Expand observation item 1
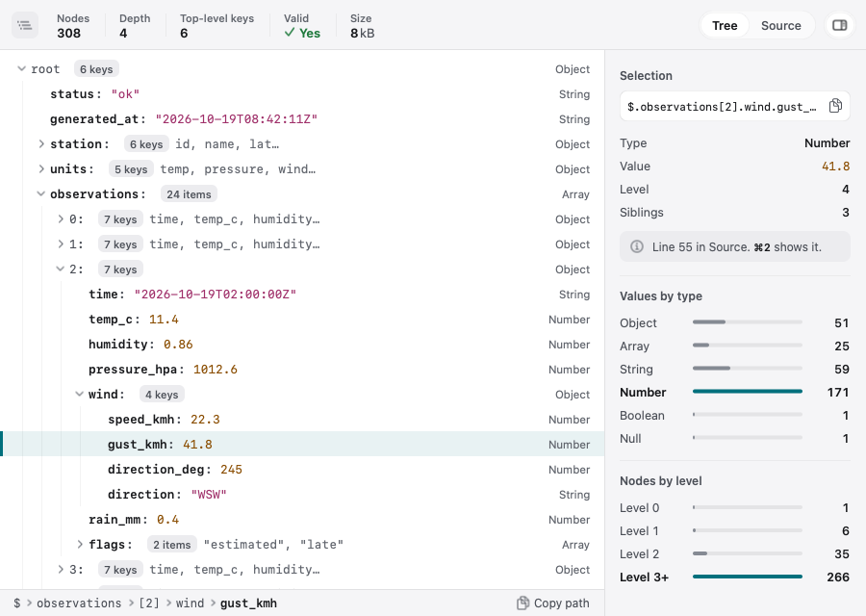This screenshot has height=616, width=866. (x=61, y=244)
